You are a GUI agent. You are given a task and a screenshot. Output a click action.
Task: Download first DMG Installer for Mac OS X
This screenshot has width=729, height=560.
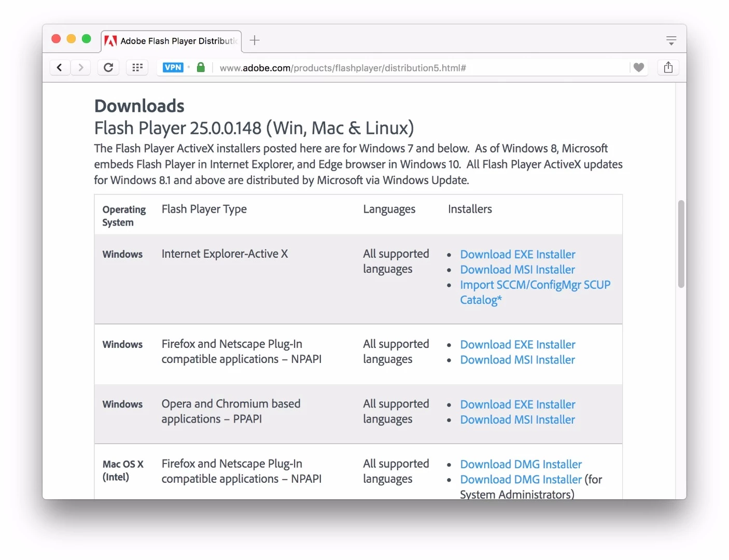(x=521, y=465)
